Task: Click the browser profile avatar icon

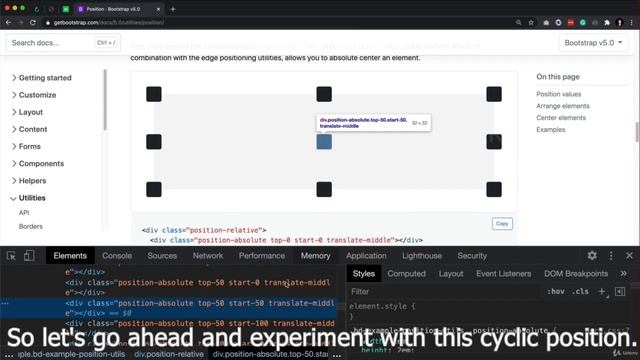Action: (x=619, y=23)
